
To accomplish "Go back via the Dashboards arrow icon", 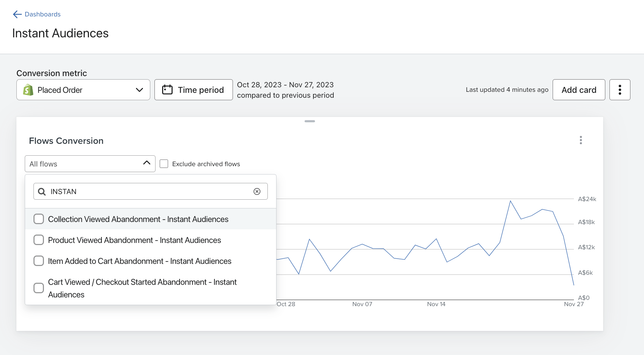I will [17, 14].
